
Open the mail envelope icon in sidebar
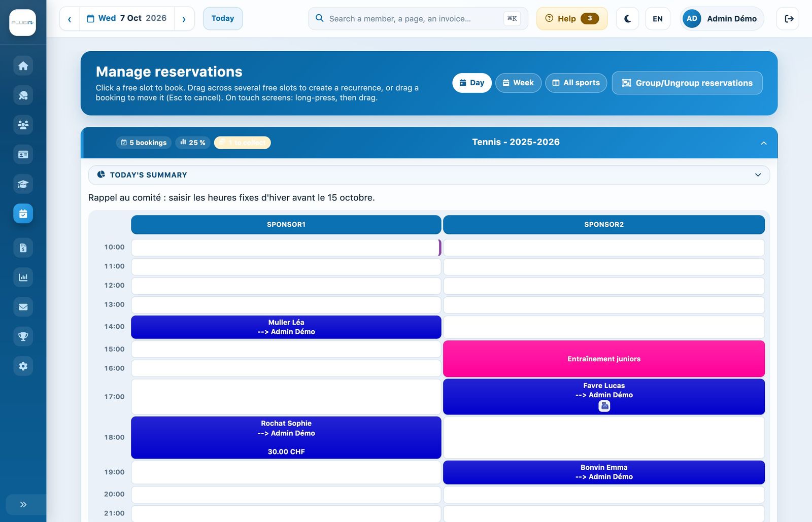point(23,307)
